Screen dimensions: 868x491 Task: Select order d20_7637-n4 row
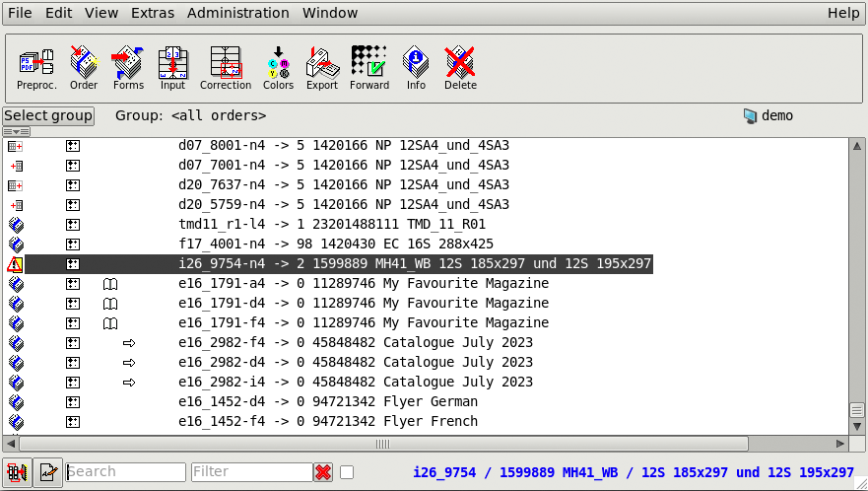click(343, 185)
